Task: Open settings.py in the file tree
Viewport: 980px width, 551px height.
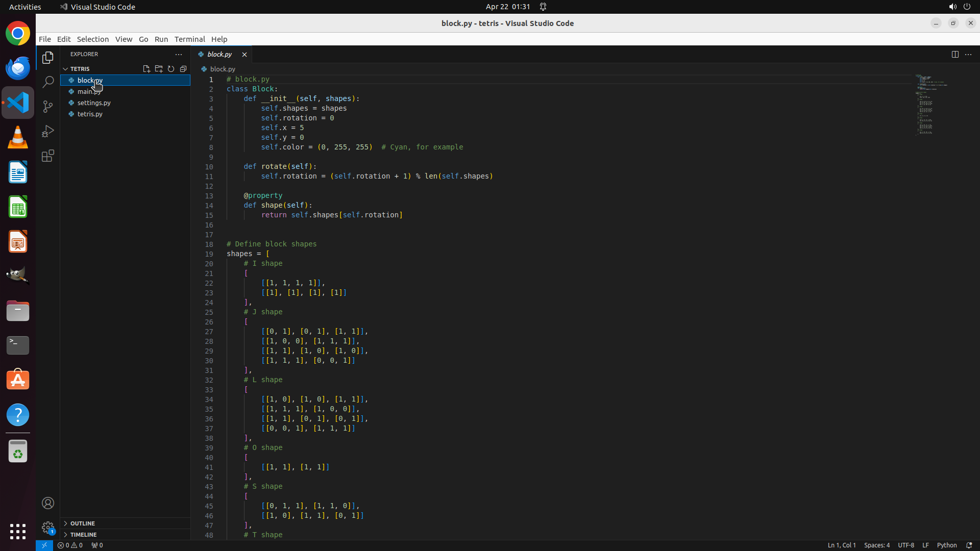Action: 94,103
